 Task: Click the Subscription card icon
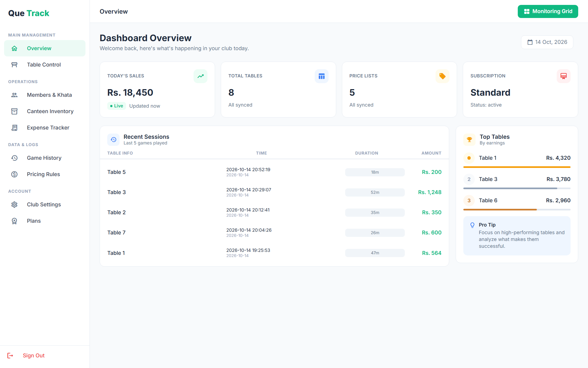pos(563,76)
